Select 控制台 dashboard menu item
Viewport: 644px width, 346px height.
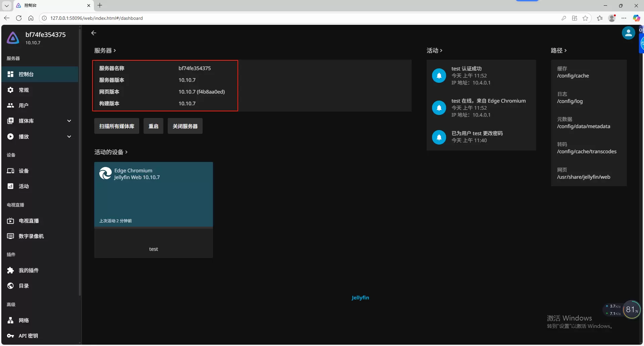click(x=26, y=74)
